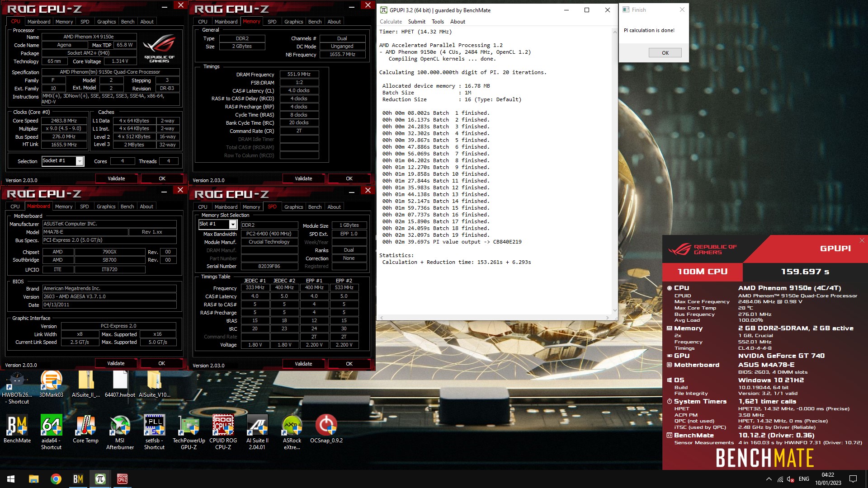Launch CPUID ROG CPU-Z desktop icon
This screenshot has width=868, height=488.
click(x=223, y=432)
